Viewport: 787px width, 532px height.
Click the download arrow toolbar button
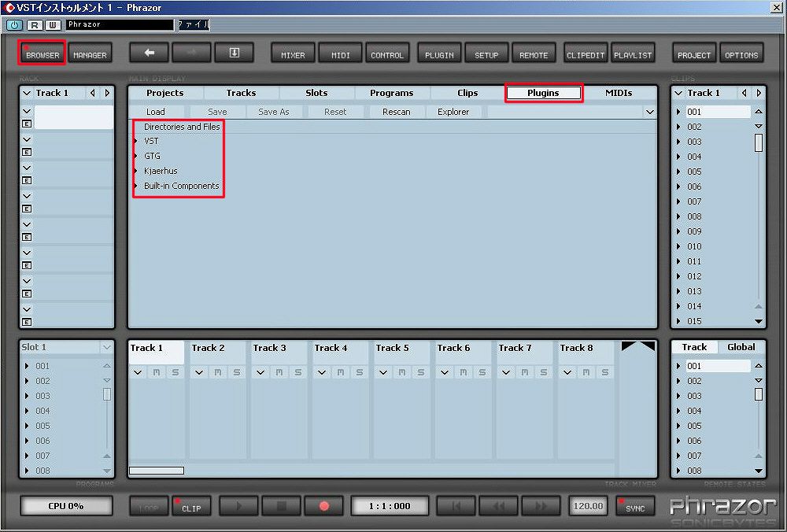234,53
